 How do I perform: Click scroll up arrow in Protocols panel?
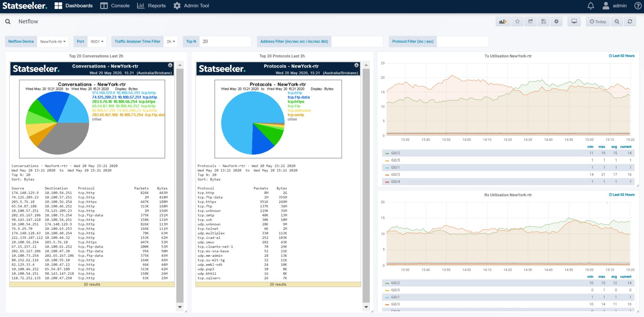pos(366,65)
